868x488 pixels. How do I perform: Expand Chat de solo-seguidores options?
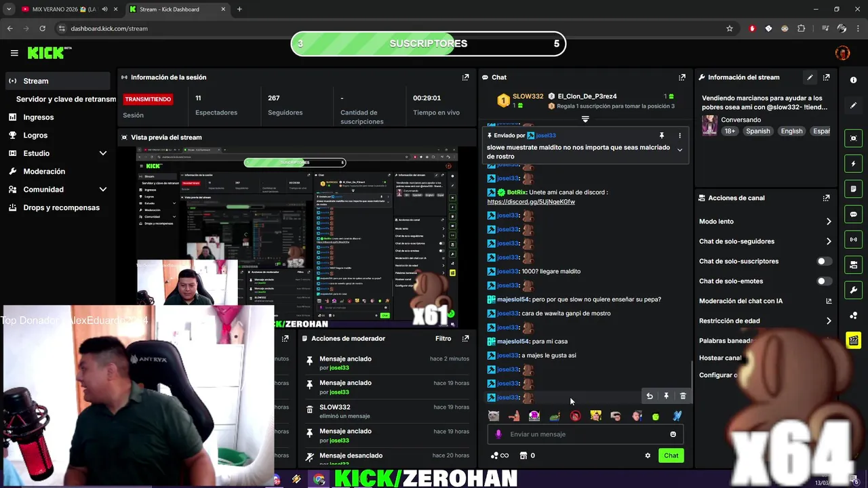tap(829, 241)
